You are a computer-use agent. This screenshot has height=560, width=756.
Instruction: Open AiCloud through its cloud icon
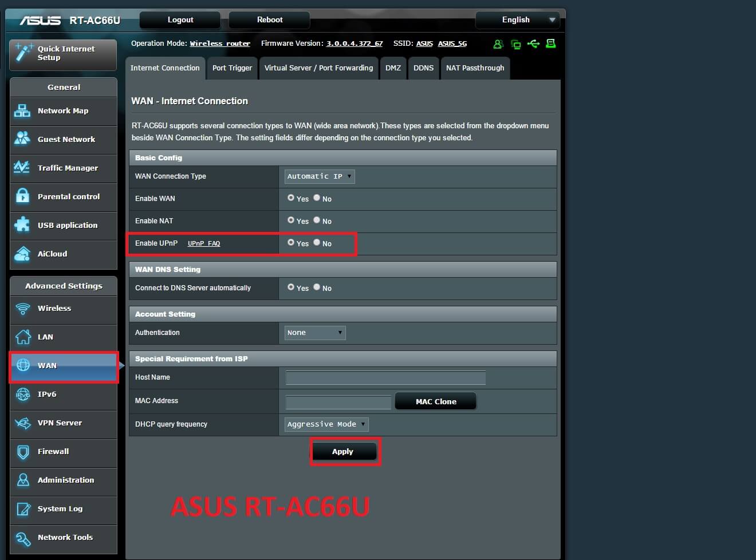[22, 253]
